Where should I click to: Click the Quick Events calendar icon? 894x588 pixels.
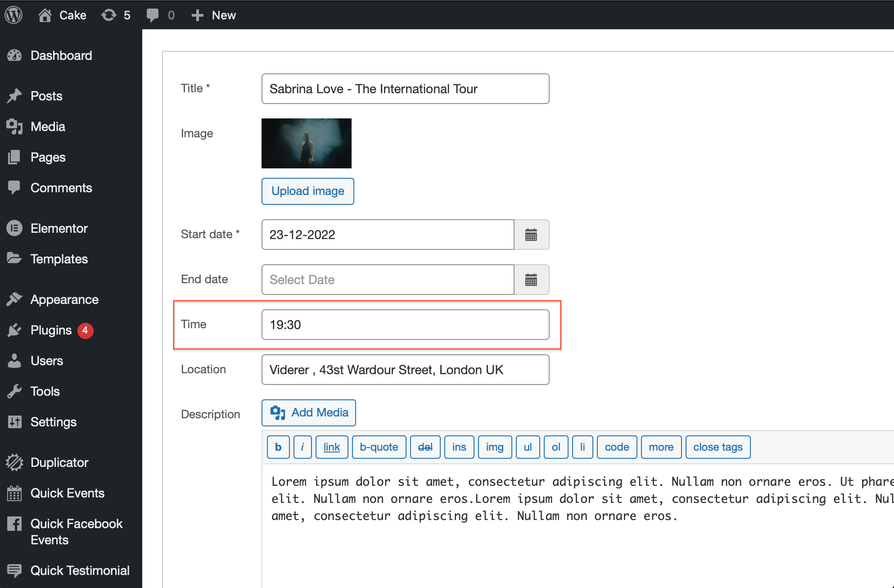(x=14, y=493)
